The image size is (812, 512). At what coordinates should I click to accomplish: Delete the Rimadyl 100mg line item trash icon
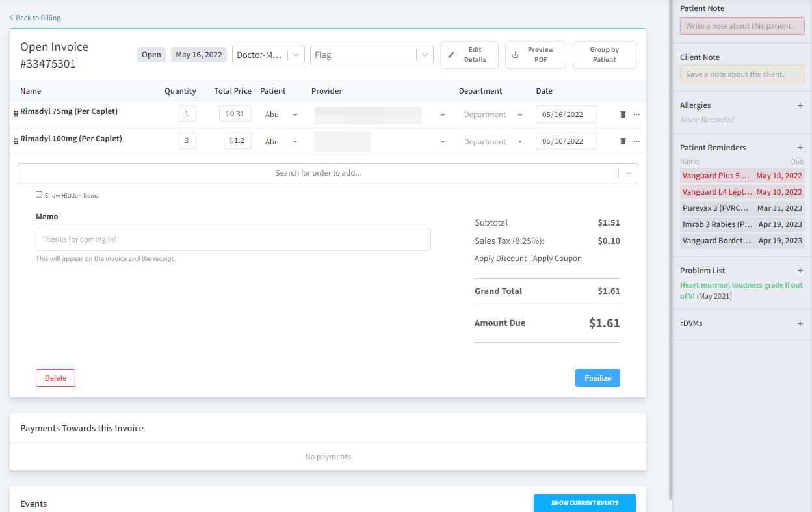point(623,141)
